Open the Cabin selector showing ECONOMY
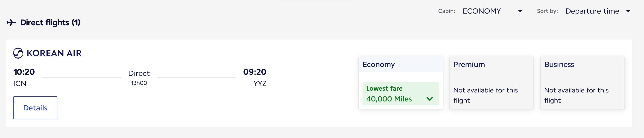 tap(481, 11)
